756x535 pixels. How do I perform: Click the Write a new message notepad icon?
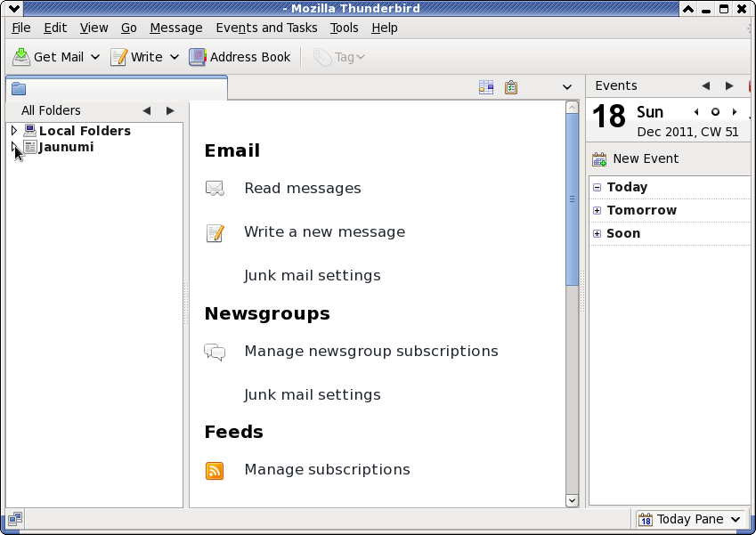tap(215, 233)
